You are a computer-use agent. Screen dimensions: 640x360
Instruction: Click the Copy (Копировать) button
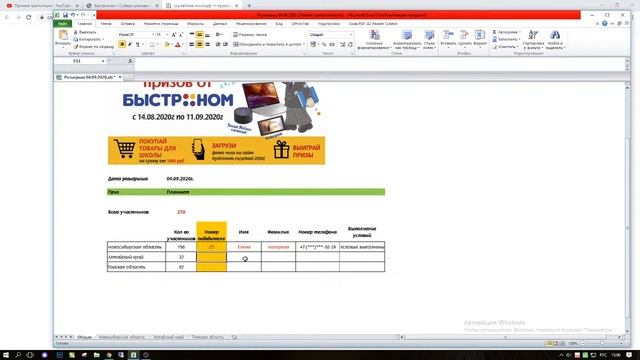(x=88, y=39)
